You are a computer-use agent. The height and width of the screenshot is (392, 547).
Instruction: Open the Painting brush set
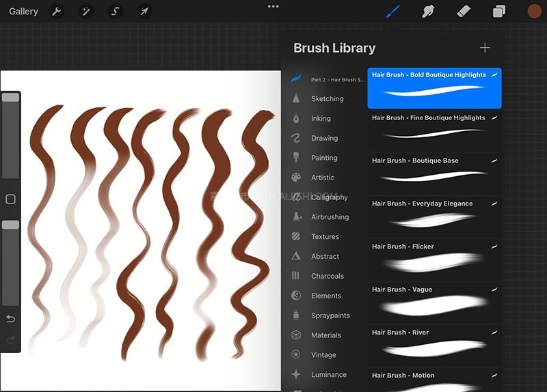tap(328, 158)
